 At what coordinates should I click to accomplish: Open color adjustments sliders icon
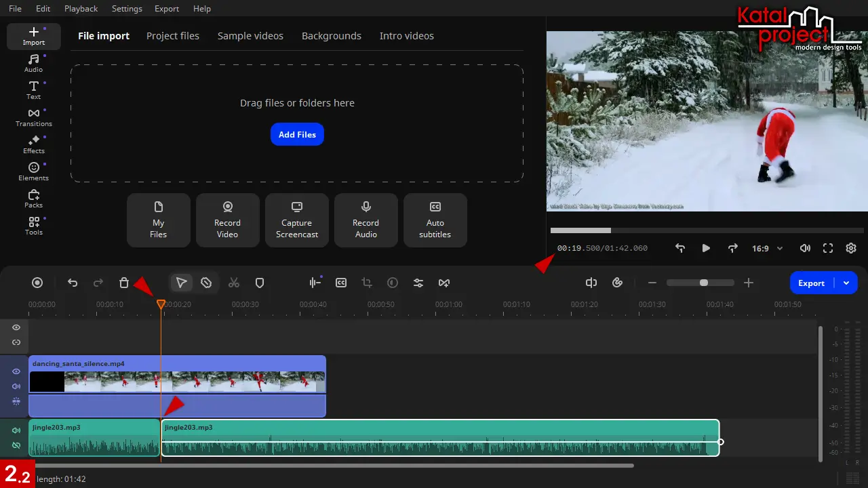tap(418, 283)
